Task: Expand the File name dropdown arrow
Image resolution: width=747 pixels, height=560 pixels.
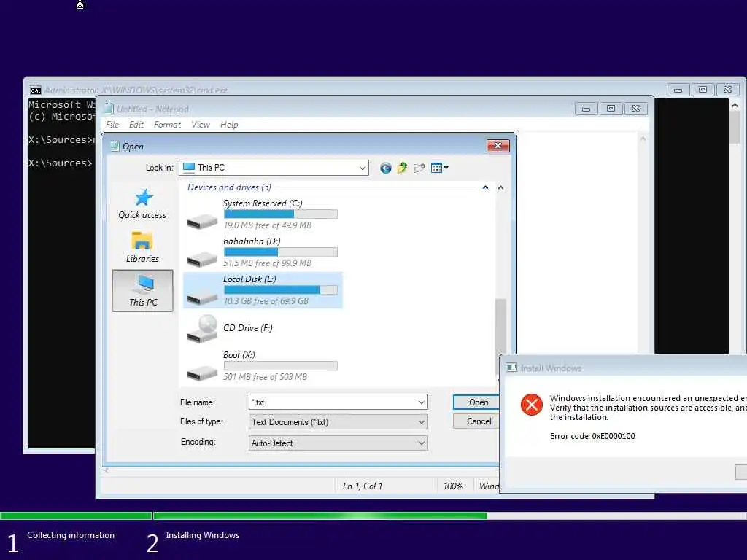Action: click(421, 402)
